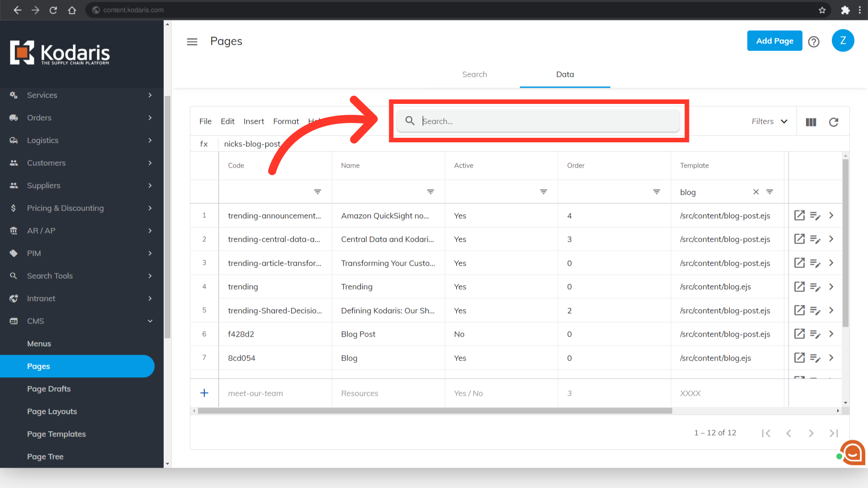Click the table Search input field

coord(538,121)
